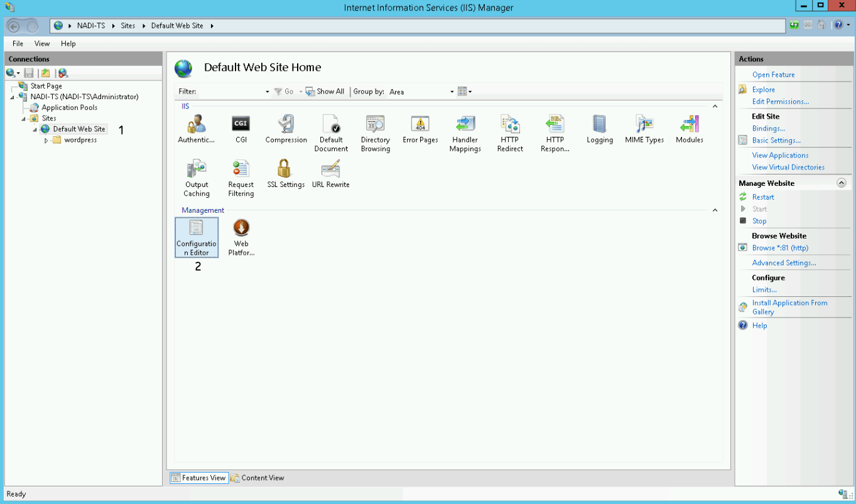
Task: Open the Handler Mappings feature
Action: pos(465,133)
